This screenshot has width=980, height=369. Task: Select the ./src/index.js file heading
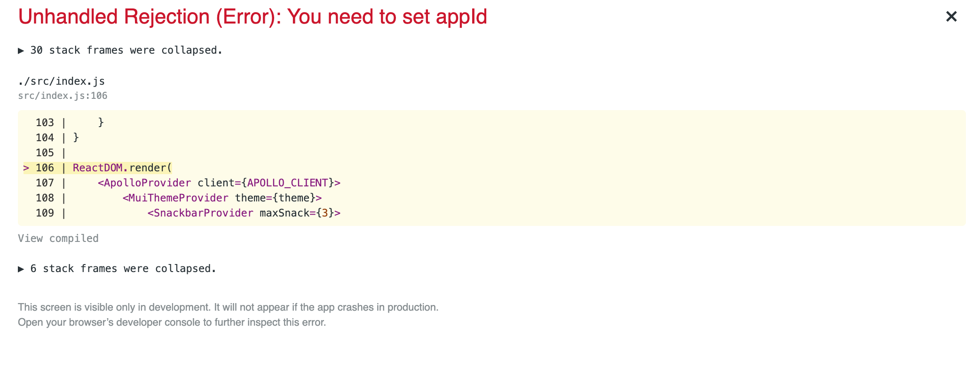coord(61,81)
